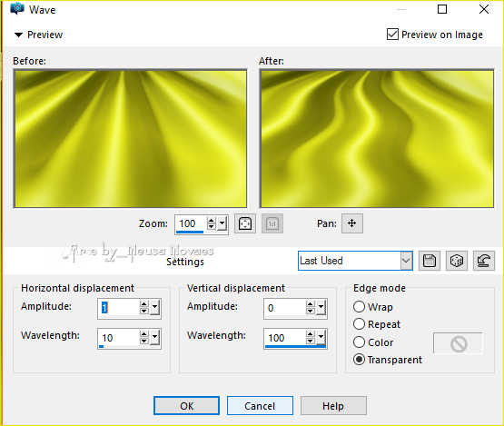Click the 1:1 zoom to 100% icon
This screenshot has height=426, width=504.
pyautogui.click(x=272, y=223)
